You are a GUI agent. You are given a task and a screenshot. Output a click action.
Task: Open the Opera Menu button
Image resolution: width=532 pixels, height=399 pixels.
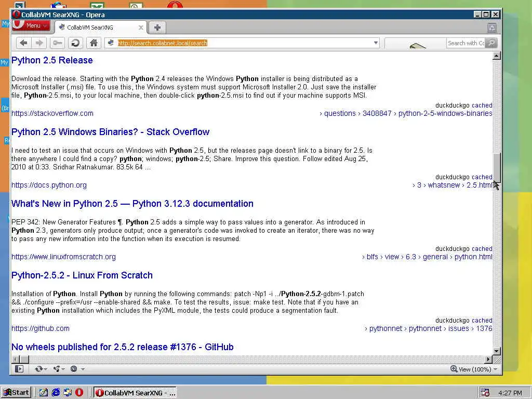pos(31,25)
